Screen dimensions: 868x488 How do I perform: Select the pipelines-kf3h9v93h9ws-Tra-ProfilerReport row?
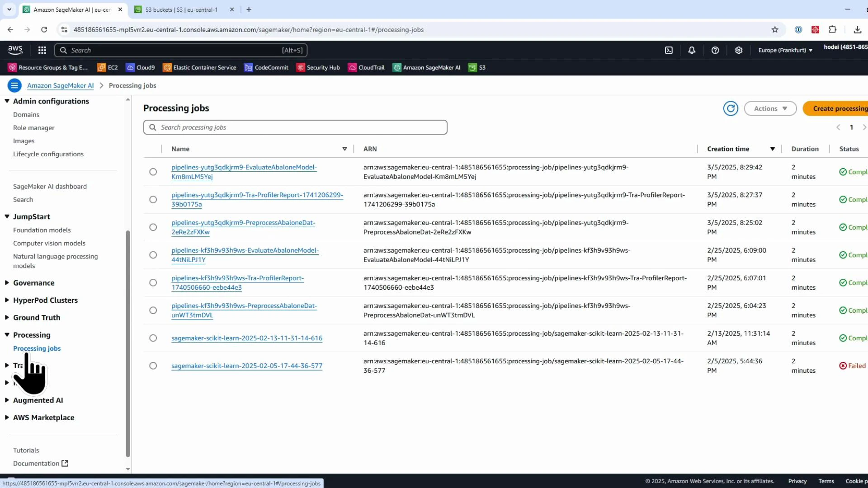click(153, 282)
